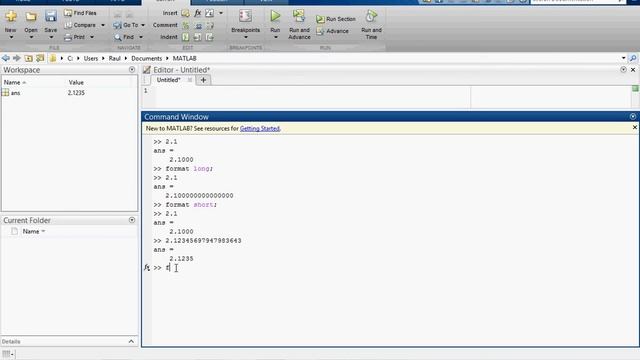Add a new editor tab with plus
This screenshot has width=640, height=360.
tap(203, 80)
